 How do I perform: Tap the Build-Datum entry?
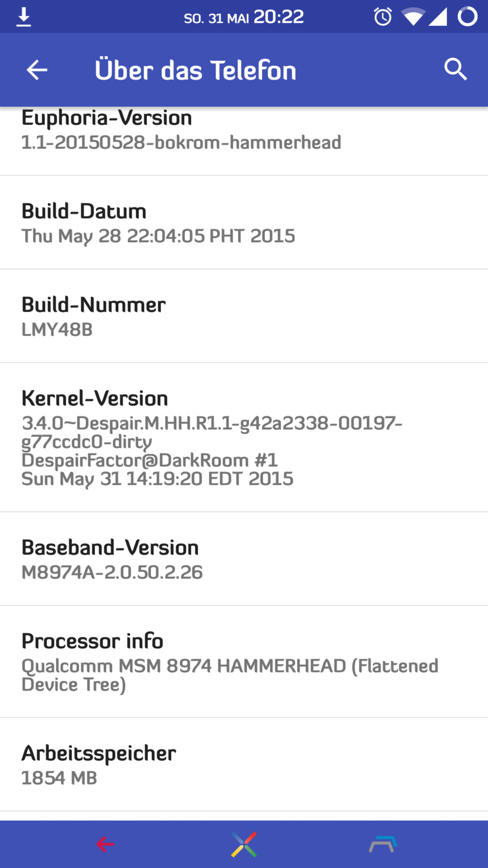(x=244, y=223)
